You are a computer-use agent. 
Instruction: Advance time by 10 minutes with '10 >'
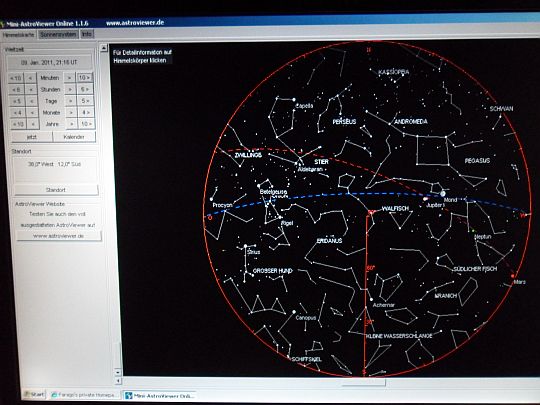[84, 77]
